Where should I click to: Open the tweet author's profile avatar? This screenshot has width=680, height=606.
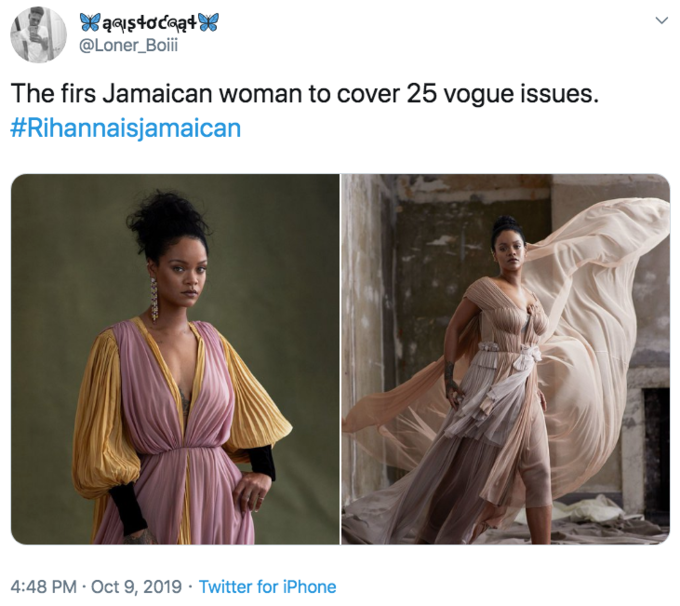click(38, 35)
